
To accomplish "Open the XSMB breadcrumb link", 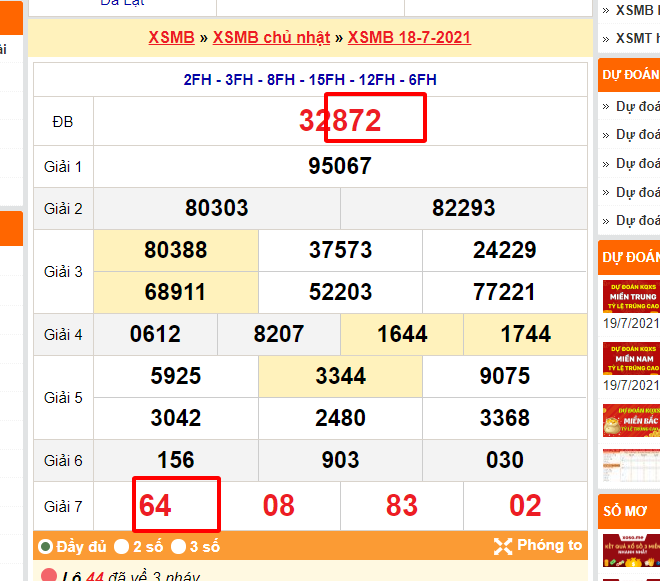I will click(171, 38).
